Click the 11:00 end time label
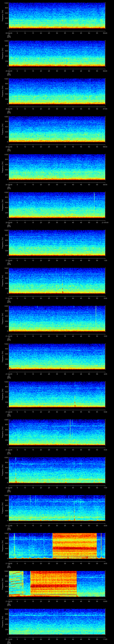This screenshot has height=644, width=114. click(105, 639)
